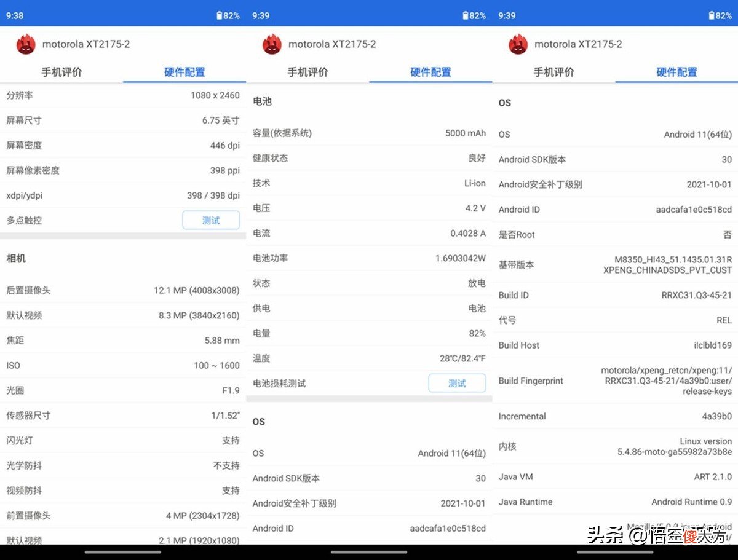Select the Li-ion technology value
Screen dimensions: 738x560
(x=475, y=183)
